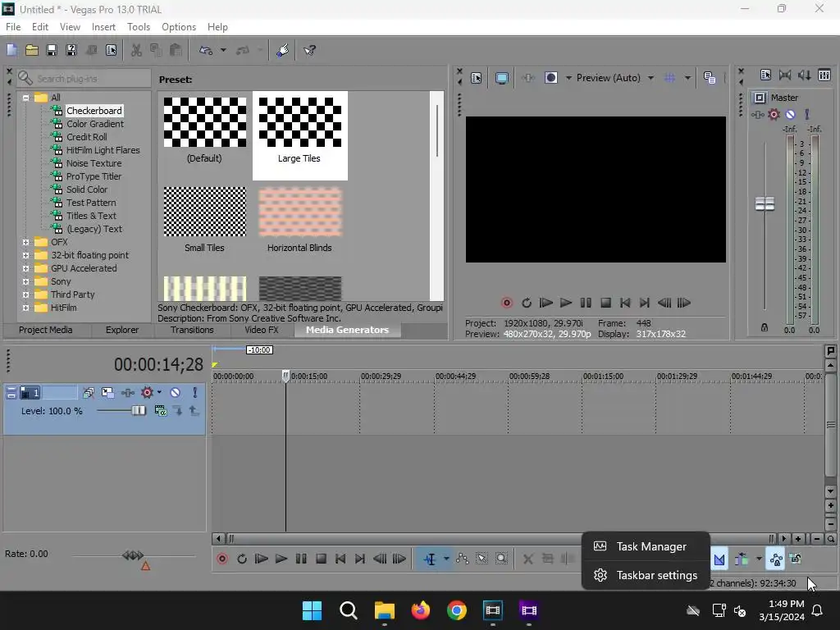Toggle the preview overlays grid icon
The image size is (840, 630).
click(x=669, y=78)
